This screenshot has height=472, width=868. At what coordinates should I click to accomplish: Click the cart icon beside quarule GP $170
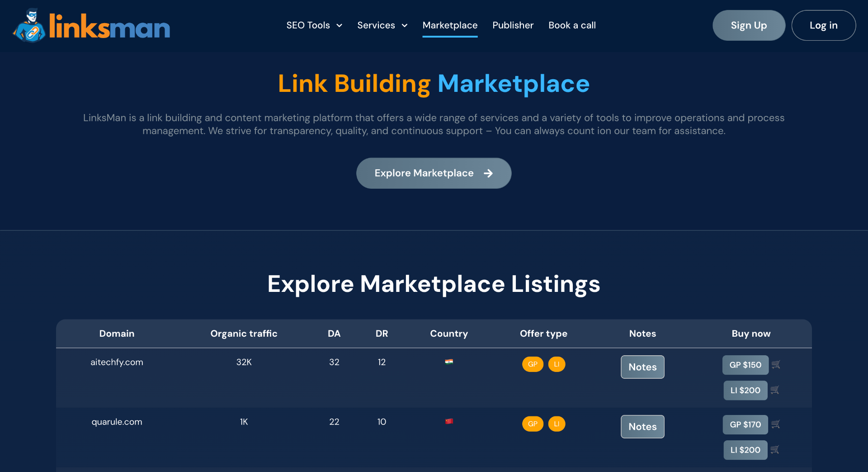pyautogui.click(x=776, y=424)
